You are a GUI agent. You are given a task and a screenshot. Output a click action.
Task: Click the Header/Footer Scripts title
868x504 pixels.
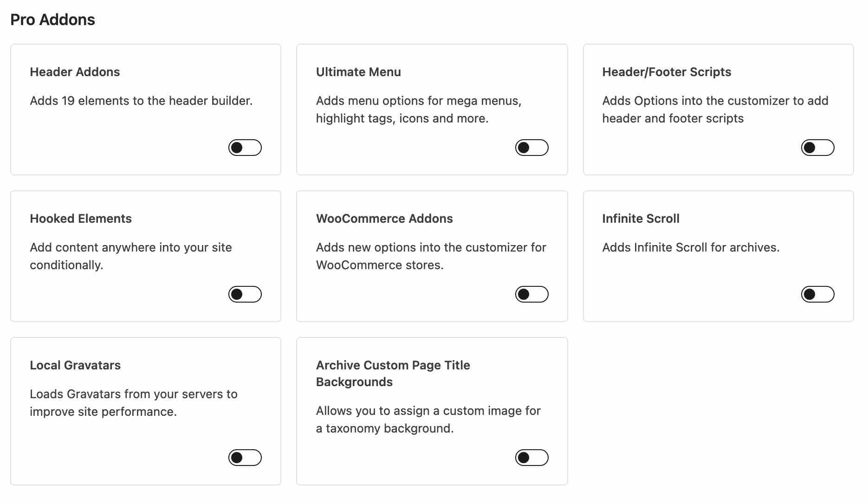[667, 72]
